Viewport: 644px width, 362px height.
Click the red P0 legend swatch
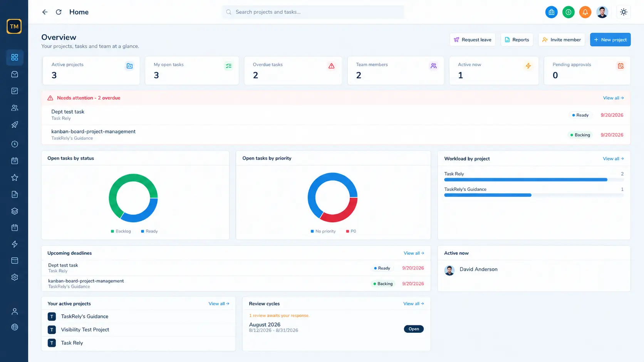(347, 231)
